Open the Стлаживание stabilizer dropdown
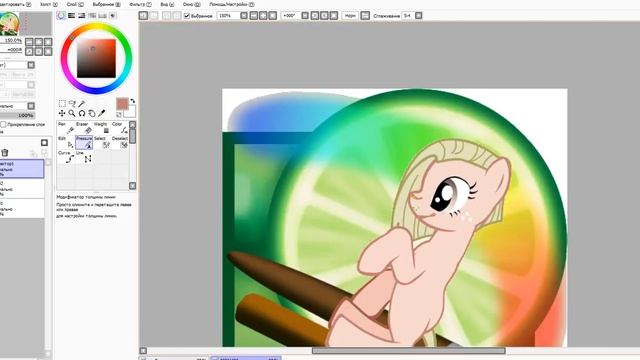Image resolution: width=640 pixels, height=360 pixels. 419,16
